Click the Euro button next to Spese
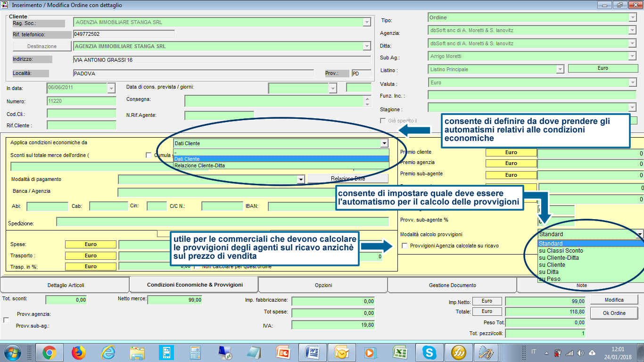 (x=91, y=245)
